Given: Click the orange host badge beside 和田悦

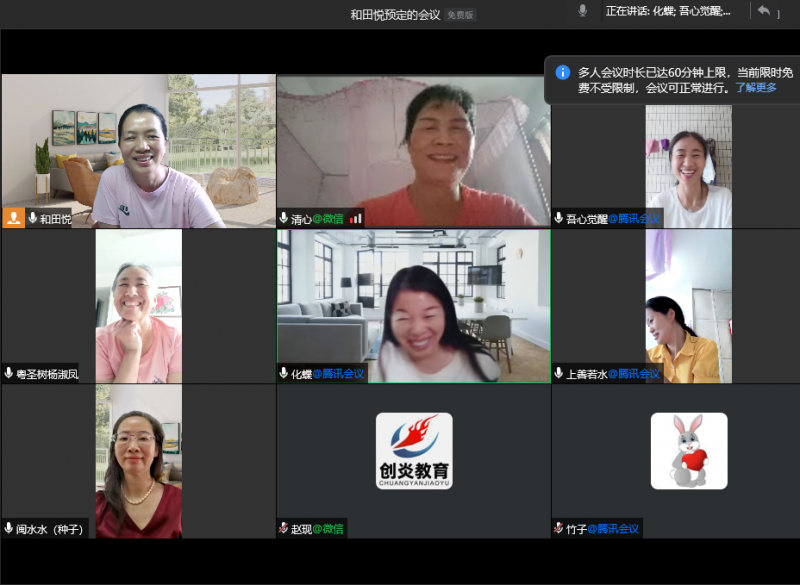Looking at the screenshot, I should [x=14, y=218].
